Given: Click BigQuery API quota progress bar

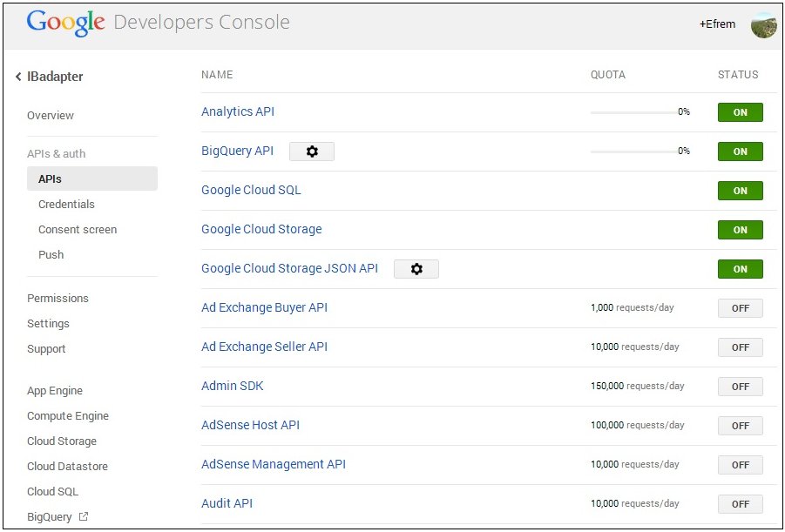Looking at the screenshot, I should 633,152.
